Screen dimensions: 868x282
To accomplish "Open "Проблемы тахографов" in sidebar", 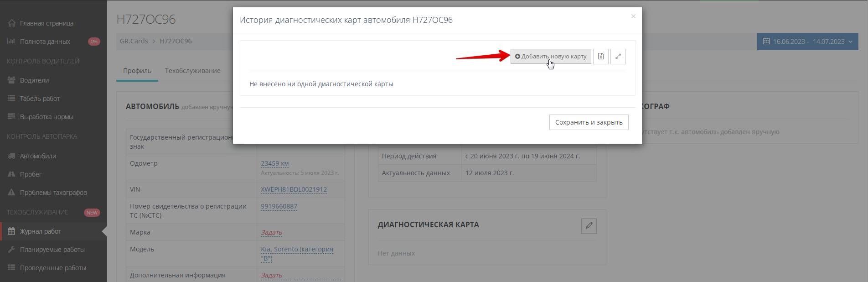I will tap(53, 193).
